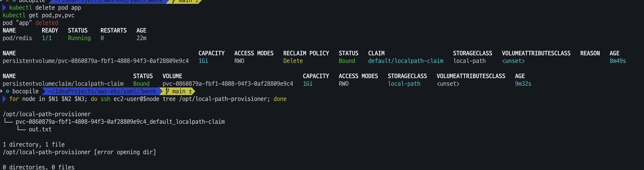Click the 'error opening dir' message

pos(125,152)
